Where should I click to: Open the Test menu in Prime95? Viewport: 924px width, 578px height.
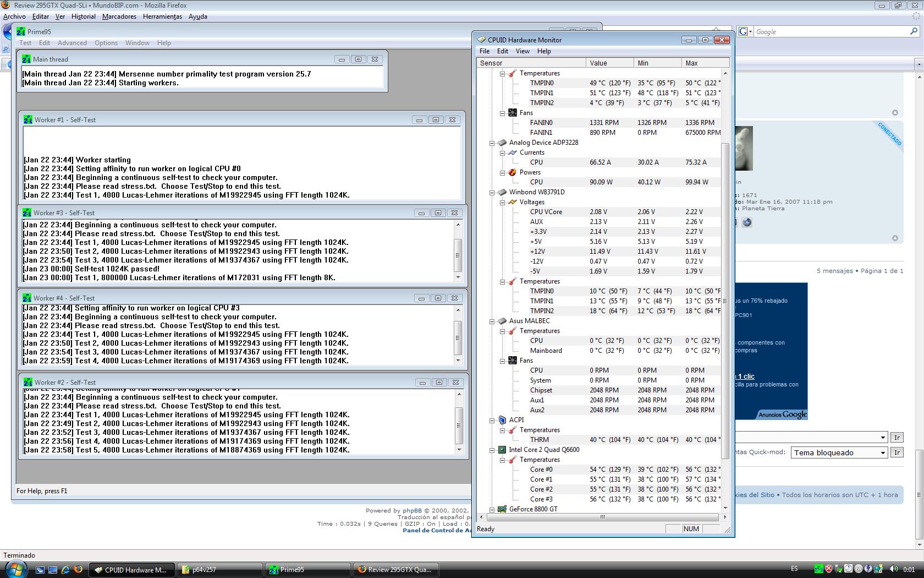[x=25, y=43]
